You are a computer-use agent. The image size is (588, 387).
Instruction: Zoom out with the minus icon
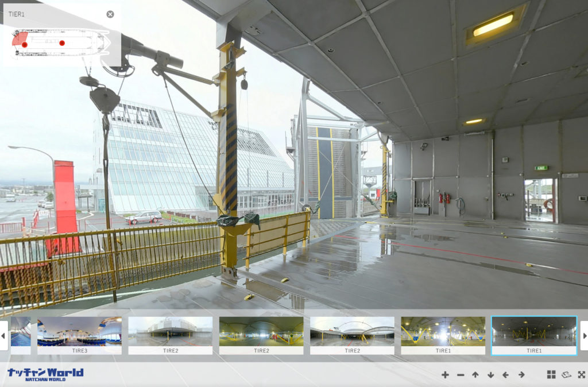[461, 375]
